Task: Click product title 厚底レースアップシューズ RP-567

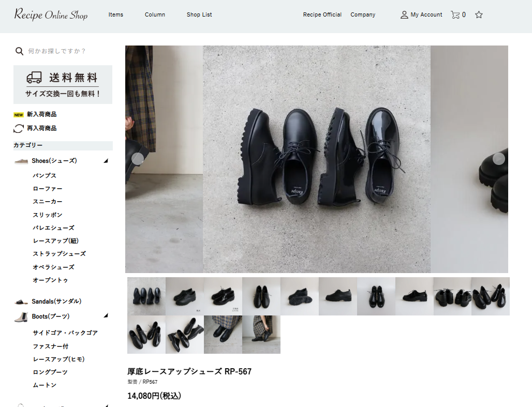Action: [x=189, y=372]
